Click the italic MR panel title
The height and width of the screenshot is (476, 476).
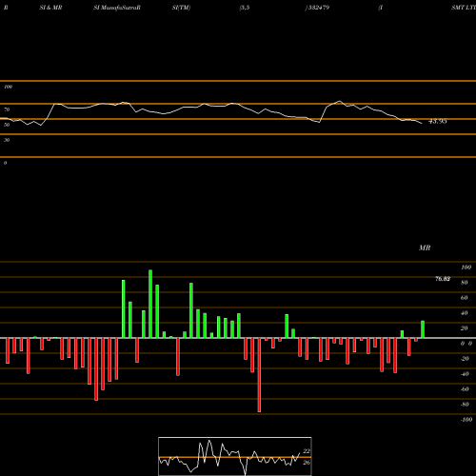425,248
